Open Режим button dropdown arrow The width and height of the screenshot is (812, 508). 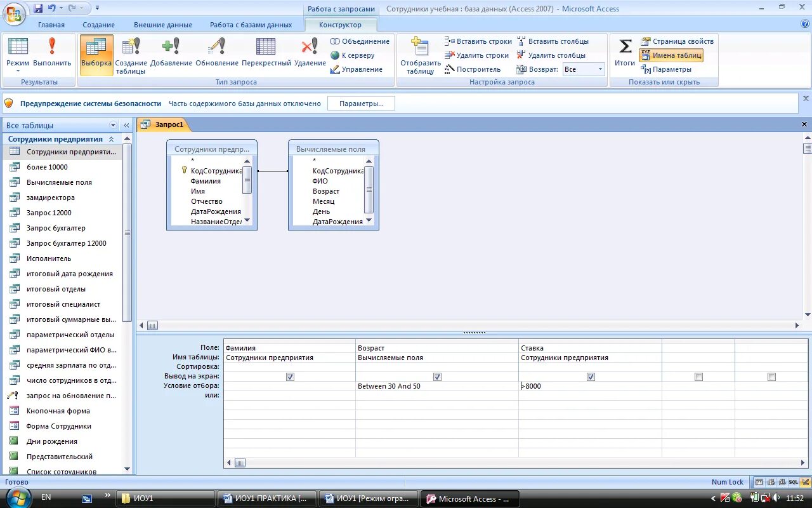coord(18,70)
